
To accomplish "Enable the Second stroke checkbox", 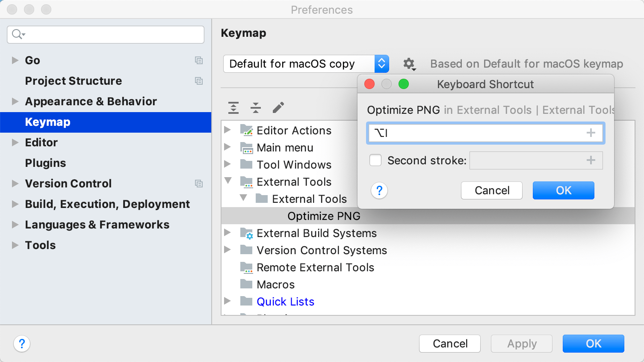I will [375, 160].
